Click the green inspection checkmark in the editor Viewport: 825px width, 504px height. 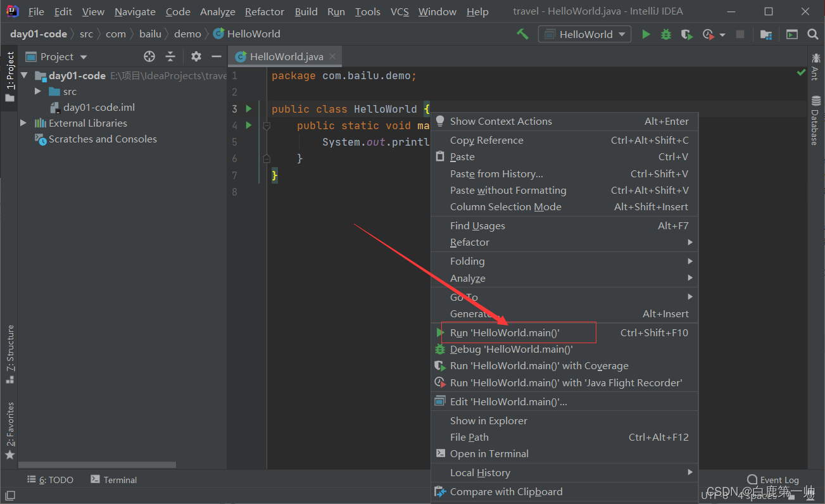(x=801, y=73)
